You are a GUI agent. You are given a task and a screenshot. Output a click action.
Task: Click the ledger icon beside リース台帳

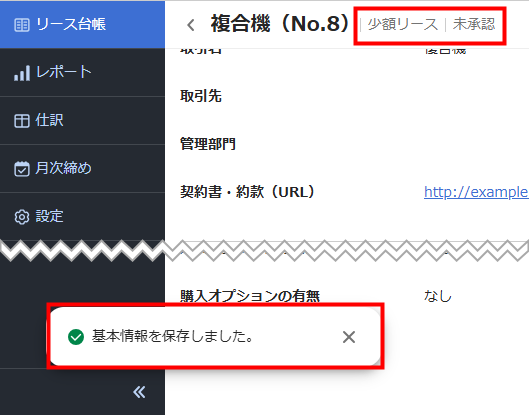coord(22,25)
